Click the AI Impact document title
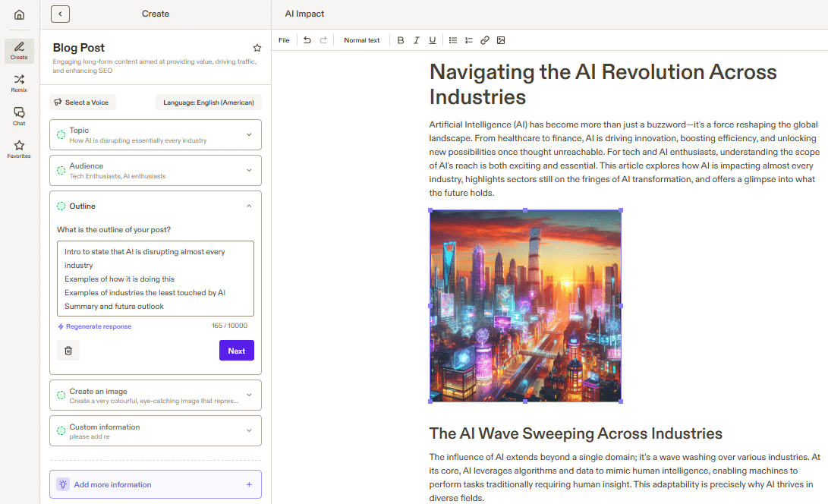828x504 pixels. [304, 14]
